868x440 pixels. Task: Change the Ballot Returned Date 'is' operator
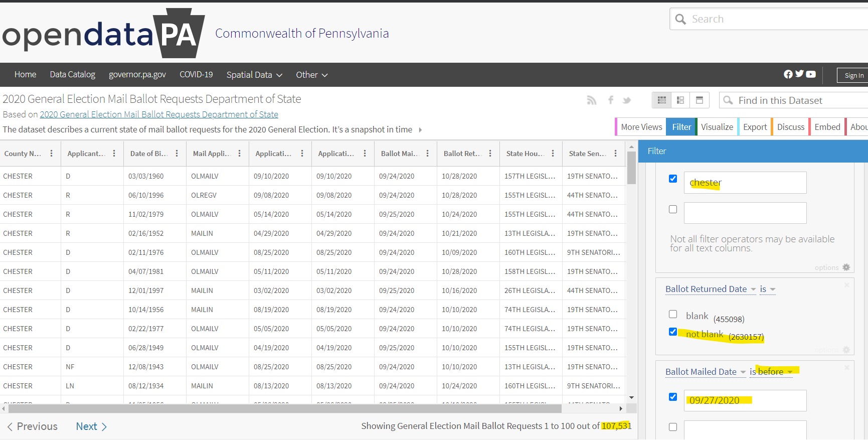click(768, 289)
